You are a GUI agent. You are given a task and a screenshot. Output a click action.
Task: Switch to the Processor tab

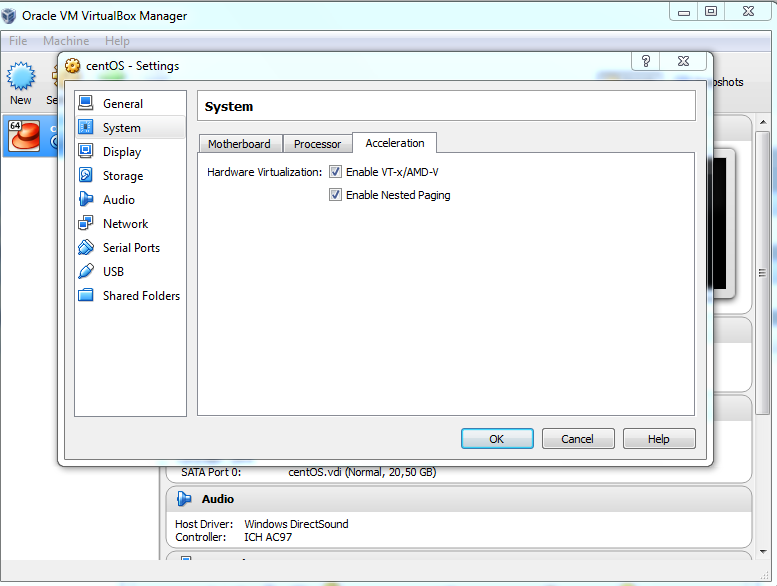pos(317,144)
